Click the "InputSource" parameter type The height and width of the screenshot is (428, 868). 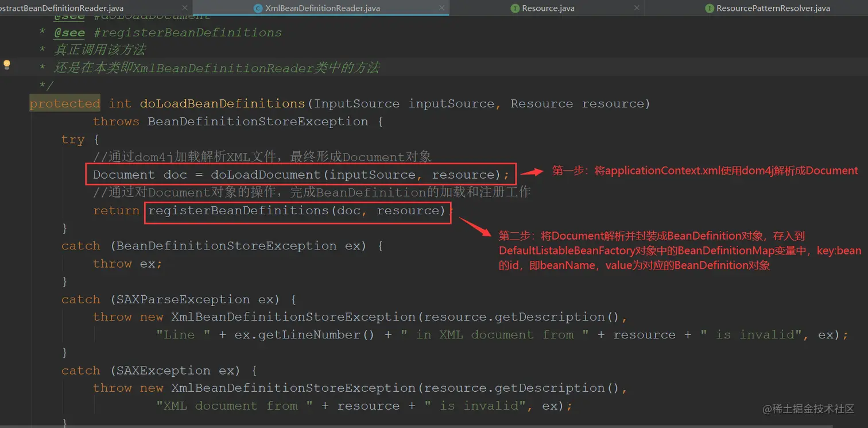point(356,103)
